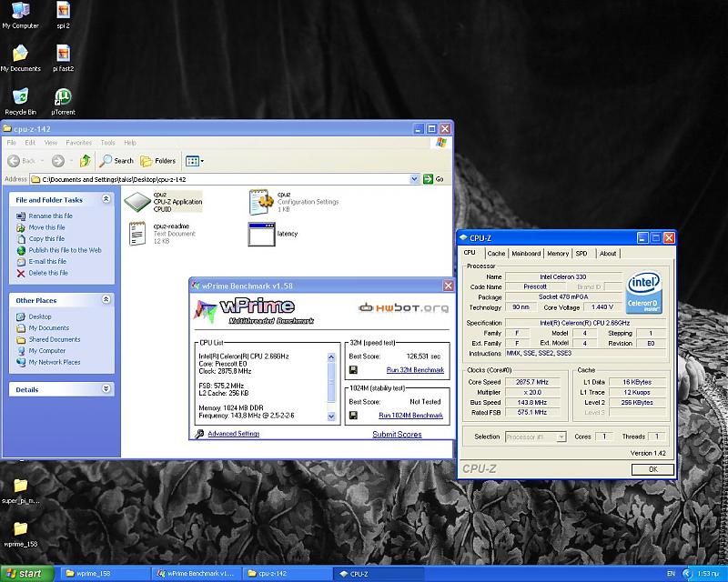Expand the Details panel

106,389
